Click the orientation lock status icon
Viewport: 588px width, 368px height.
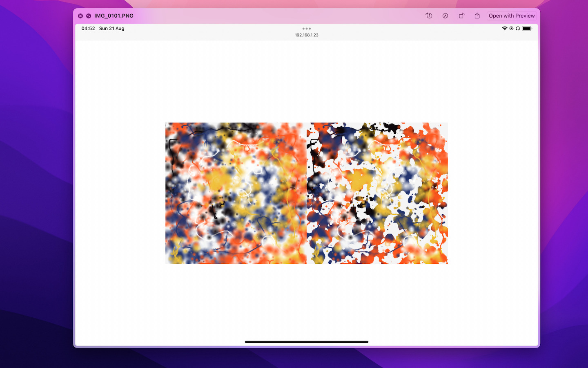511,29
